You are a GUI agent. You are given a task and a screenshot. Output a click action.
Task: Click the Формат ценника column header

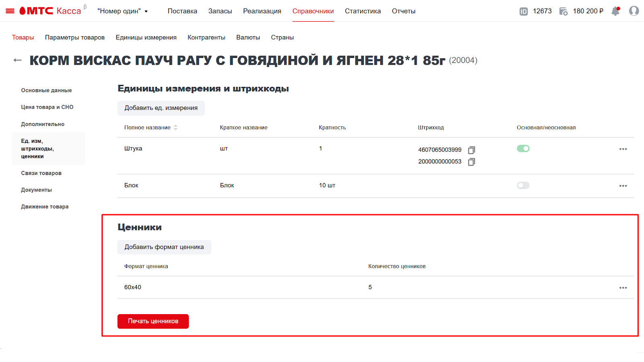tap(146, 266)
